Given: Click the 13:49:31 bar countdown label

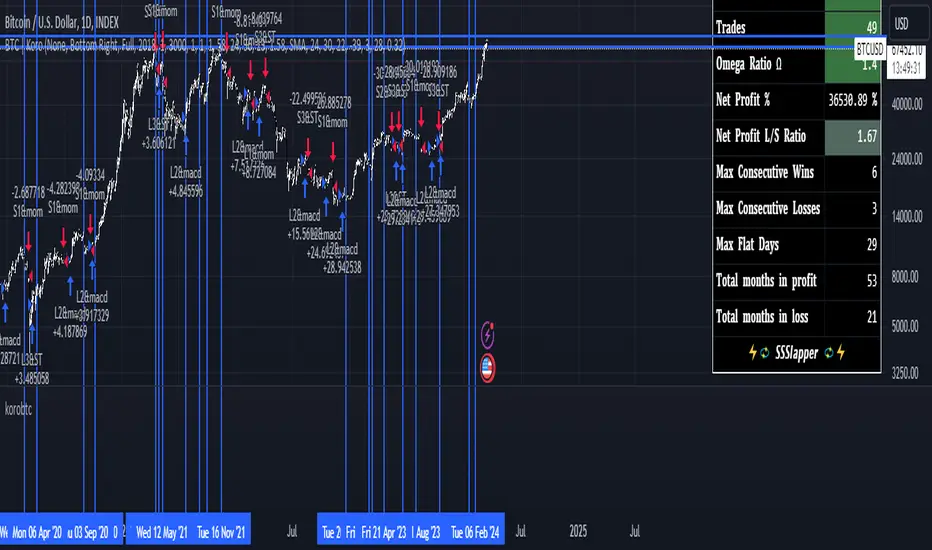Looking at the screenshot, I should (906, 68).
